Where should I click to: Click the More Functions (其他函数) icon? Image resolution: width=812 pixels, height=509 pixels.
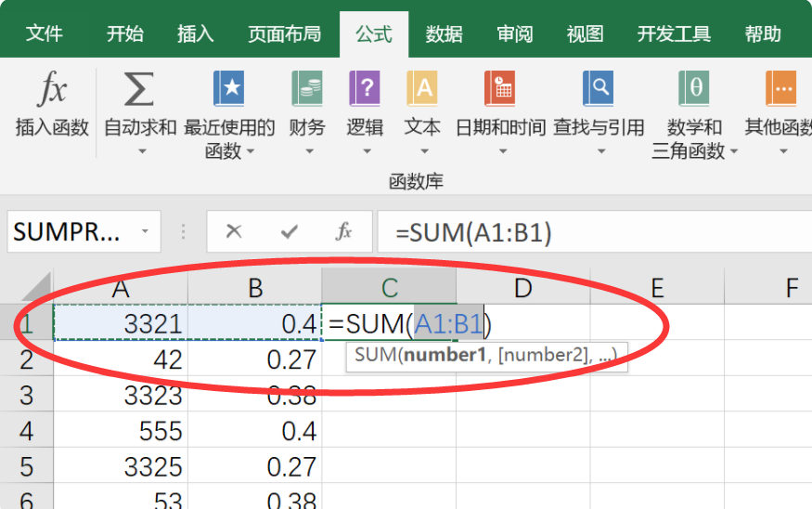pyautogui.click(x=781, y=88)
